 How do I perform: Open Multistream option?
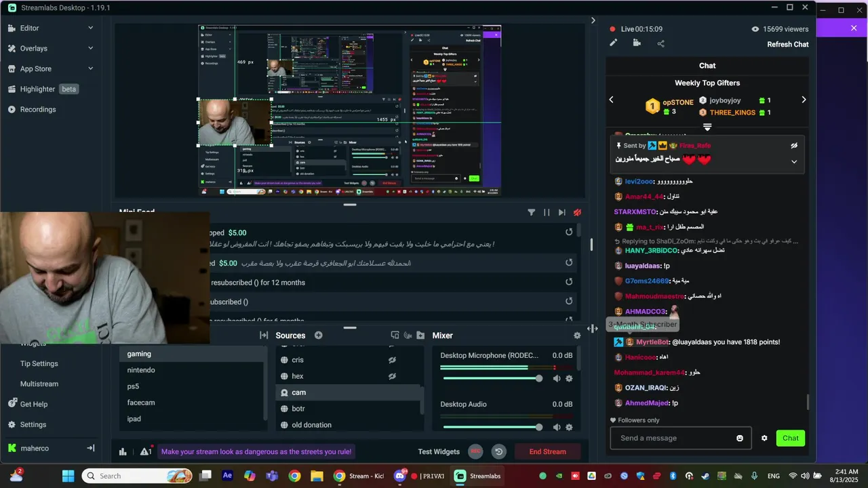39,384
